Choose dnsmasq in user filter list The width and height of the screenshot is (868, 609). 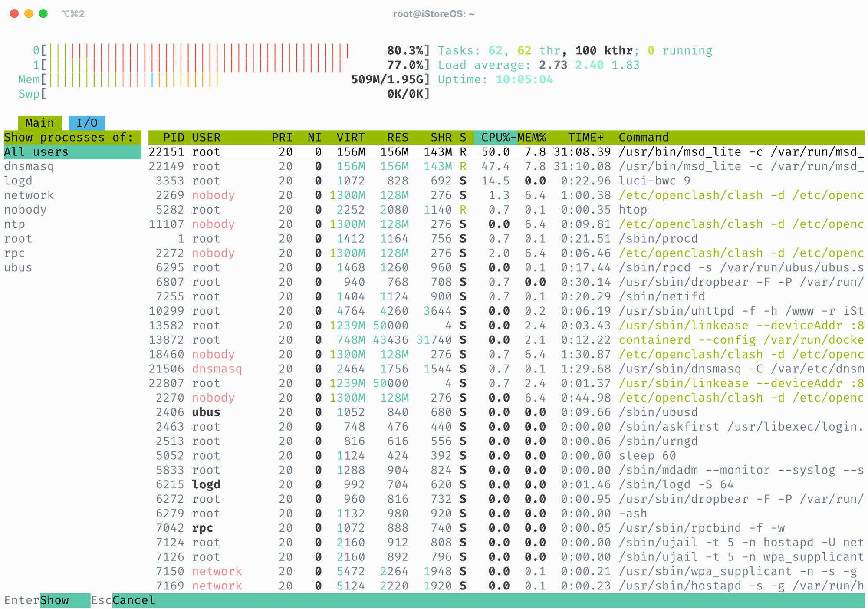coord(29,166)
